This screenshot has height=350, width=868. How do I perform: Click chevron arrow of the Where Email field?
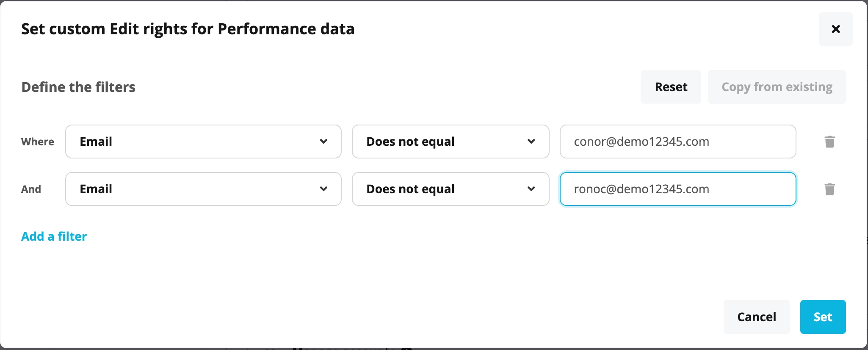click(323, 142)
